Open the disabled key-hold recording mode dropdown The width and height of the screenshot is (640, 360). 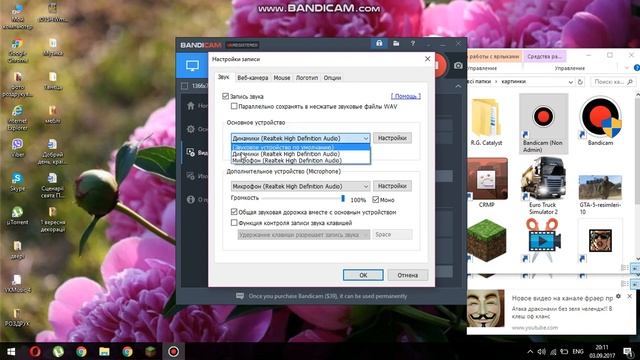point(304,235)
